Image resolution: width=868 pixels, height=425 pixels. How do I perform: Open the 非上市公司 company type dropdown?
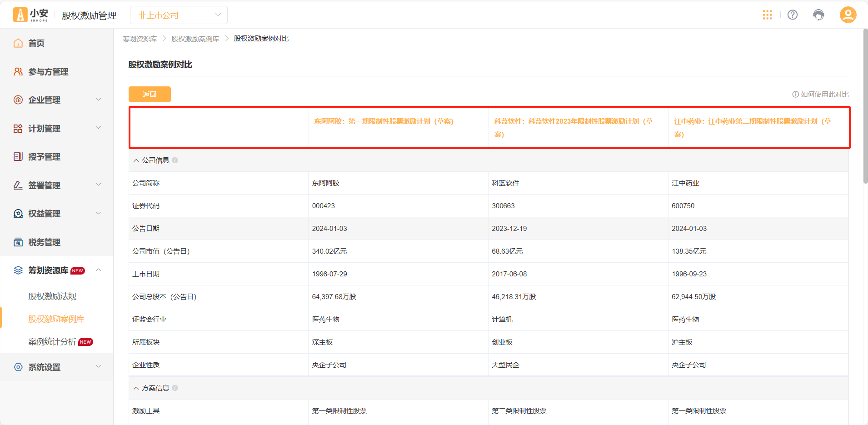179,15
